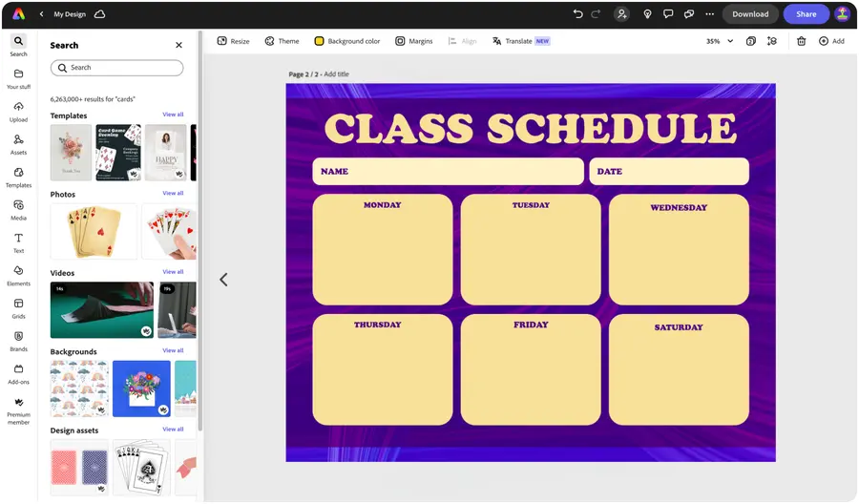Open the Background color swatch
Screen dimensions: 859x504
click(319, 41)
